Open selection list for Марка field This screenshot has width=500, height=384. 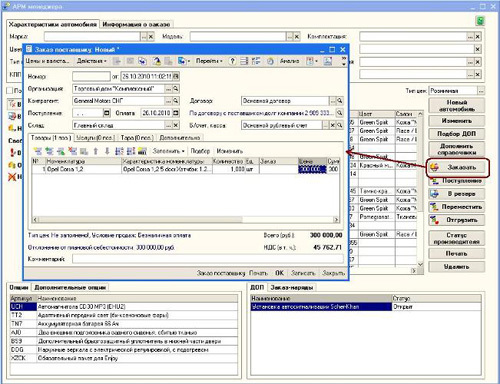pos(144,37)
